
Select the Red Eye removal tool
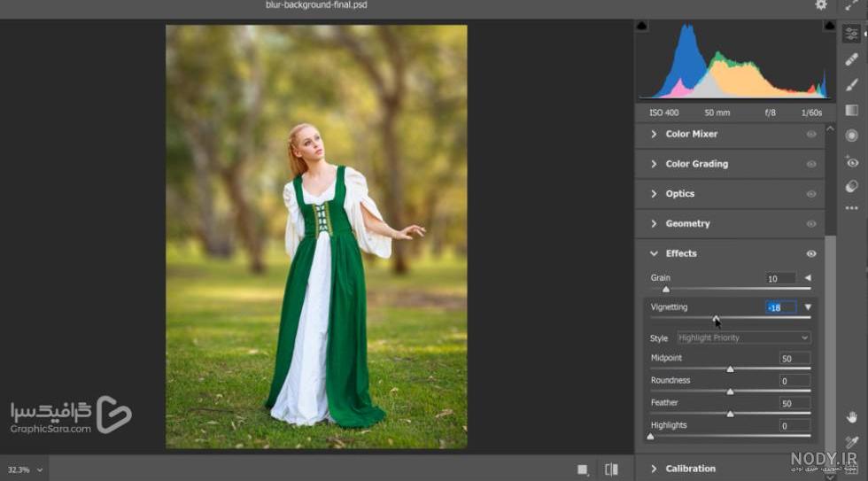pos(851,161)
